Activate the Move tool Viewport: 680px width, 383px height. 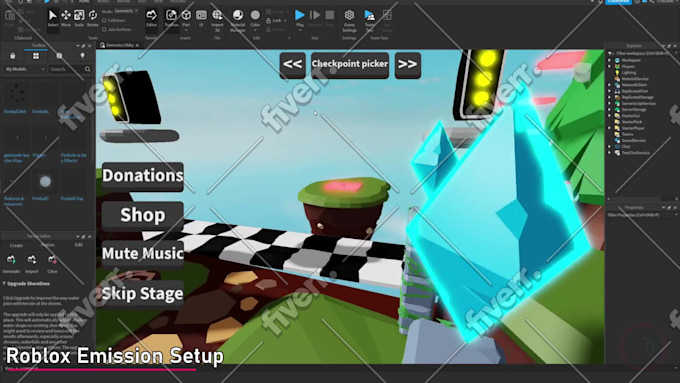66,18
